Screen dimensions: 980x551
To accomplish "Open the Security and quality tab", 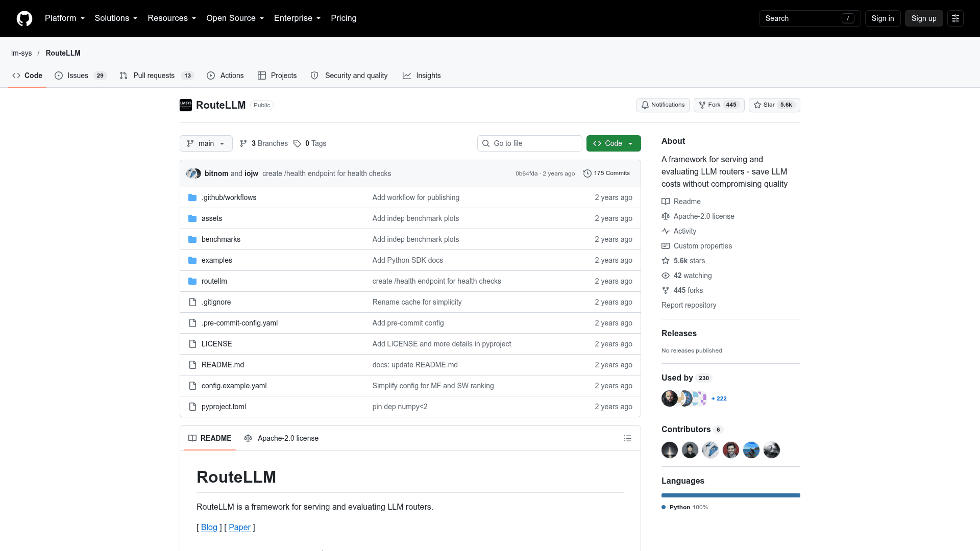I will [x=349, y=76].
